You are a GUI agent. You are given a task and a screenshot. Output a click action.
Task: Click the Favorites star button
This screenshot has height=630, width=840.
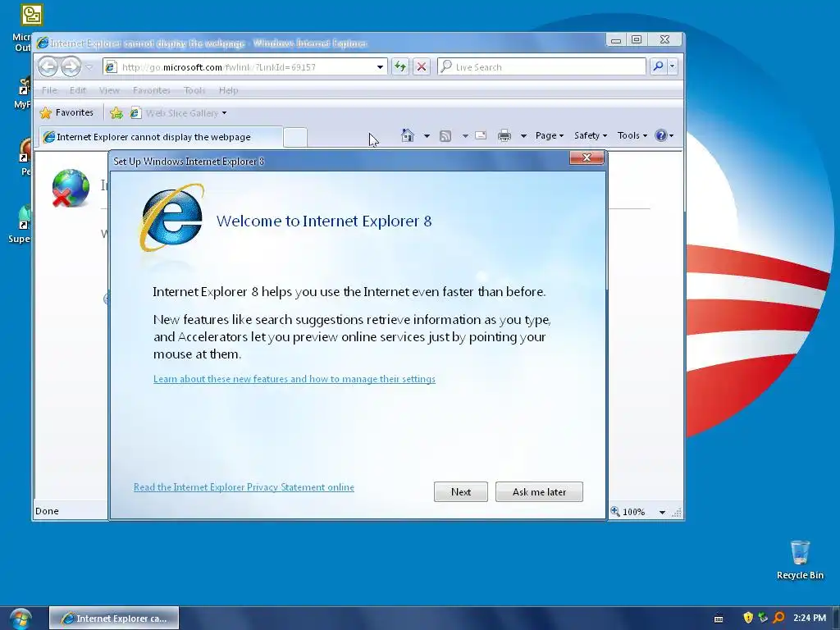(67, 112)
